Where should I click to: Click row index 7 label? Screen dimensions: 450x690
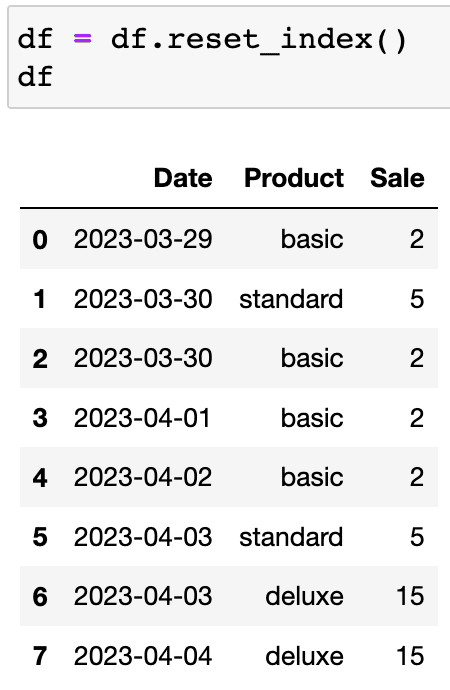point(40,656)
